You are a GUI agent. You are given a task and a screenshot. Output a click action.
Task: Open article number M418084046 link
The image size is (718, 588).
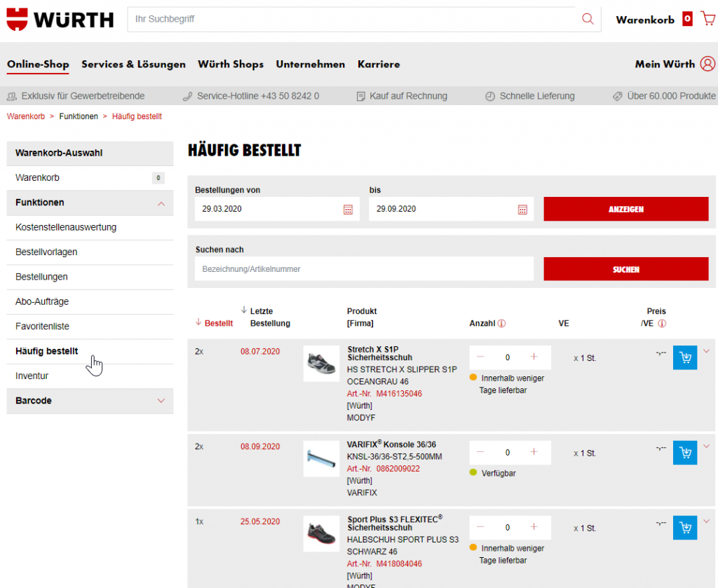point(399,563)
